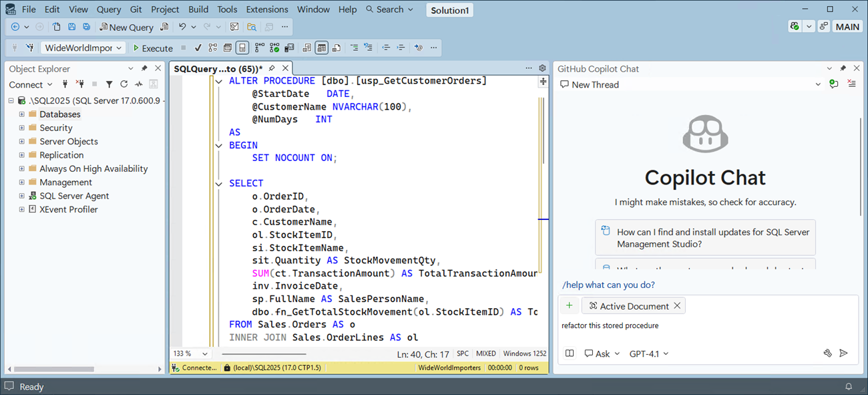Pin the Object Explorer panel
The image size is (868, 395).
144,68
